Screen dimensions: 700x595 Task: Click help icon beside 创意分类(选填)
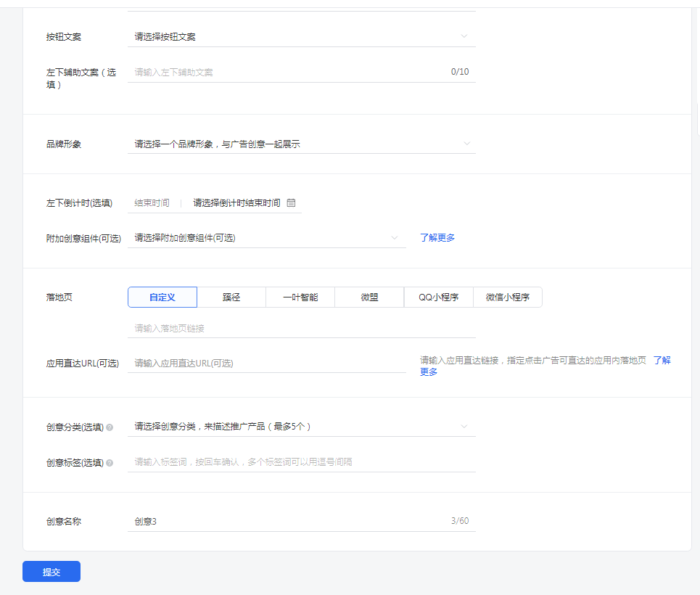tap(110, 427)
